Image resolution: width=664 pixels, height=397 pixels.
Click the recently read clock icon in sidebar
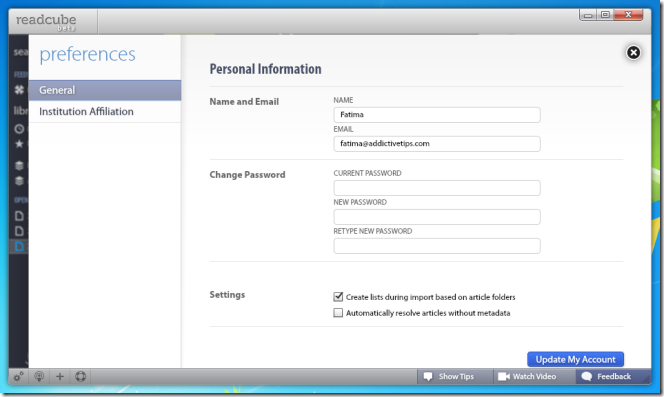coord(19,129)
